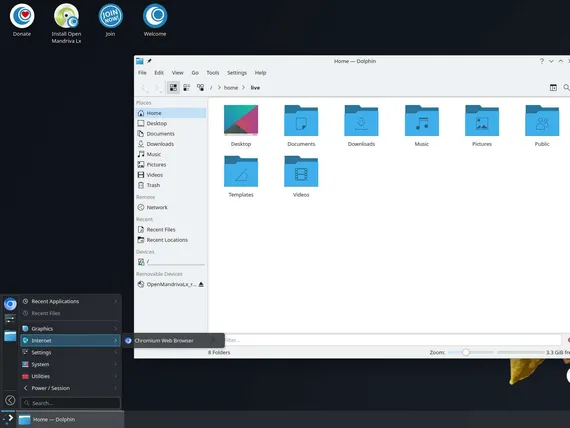Open the Install OpenMandriva Lx desktop icon
This screenshot has height=428, width=570.
point(66,23)
